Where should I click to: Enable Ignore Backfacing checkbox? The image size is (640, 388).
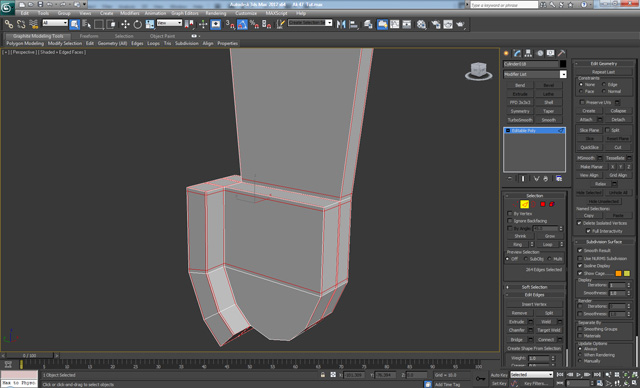(x=509, y=221)
